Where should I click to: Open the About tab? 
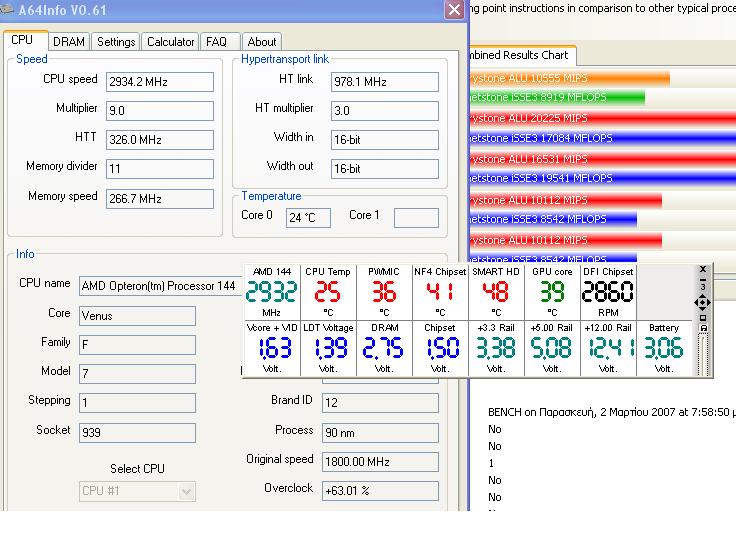point(262,42)
